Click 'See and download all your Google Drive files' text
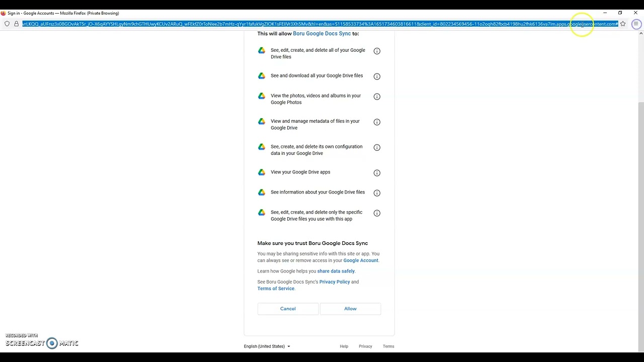This screenshot has width=644, height=362. 316,76
